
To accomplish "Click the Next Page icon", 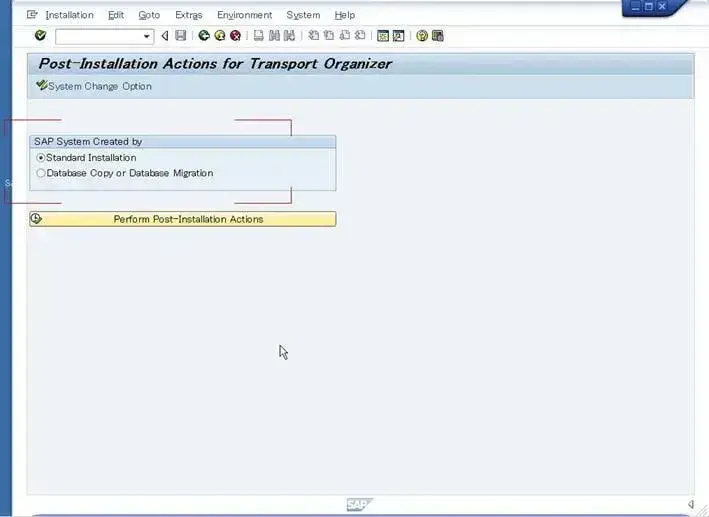I will pyautogui.click(x=345, y=35).
